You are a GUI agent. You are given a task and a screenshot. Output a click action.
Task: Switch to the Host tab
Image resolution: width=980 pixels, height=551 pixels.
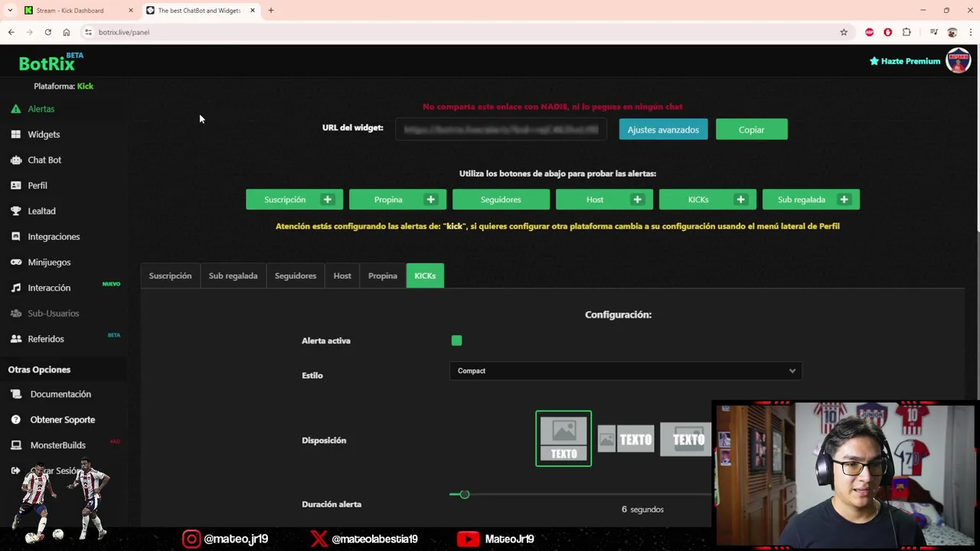pos(342,275)
